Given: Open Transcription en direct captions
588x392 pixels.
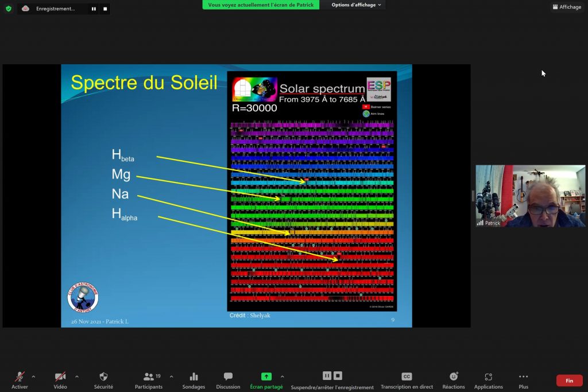Looking at the screenshot, I should pos(407,380).
